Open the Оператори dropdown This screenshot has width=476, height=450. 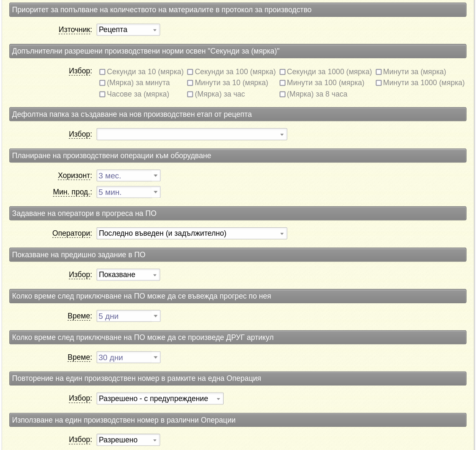[192, 233]
